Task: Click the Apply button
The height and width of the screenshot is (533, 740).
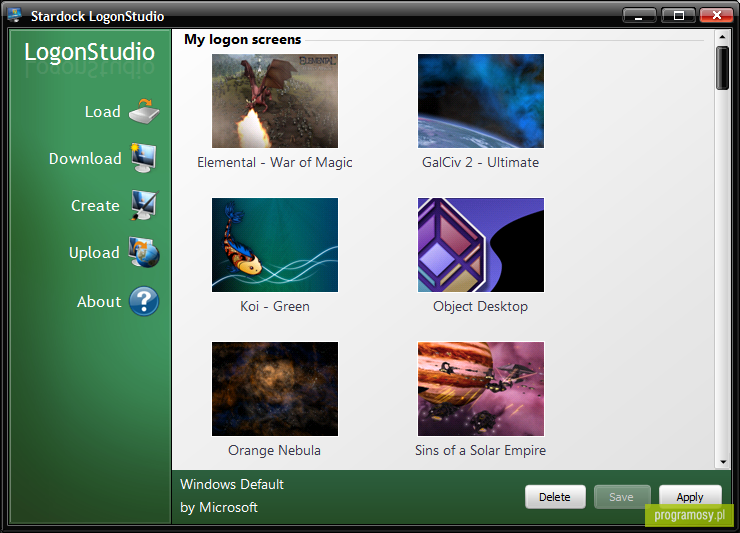Action: point(690,497)
